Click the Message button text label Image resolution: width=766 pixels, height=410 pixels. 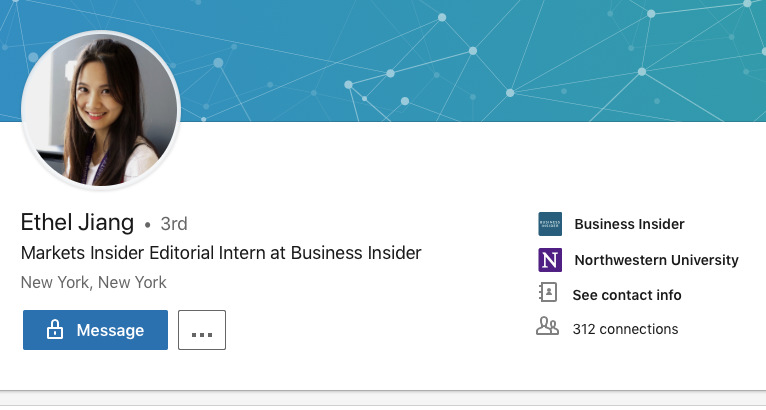[110, 330]
